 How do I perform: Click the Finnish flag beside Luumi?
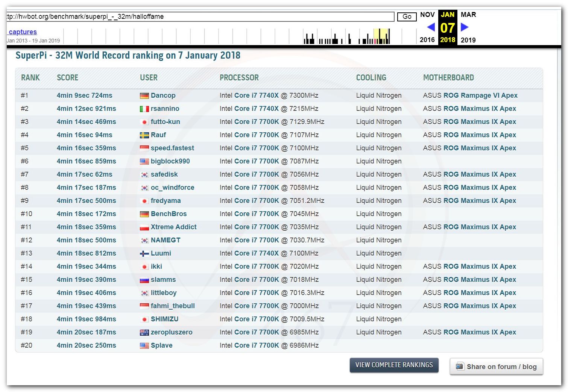click(x=144, y=254)
